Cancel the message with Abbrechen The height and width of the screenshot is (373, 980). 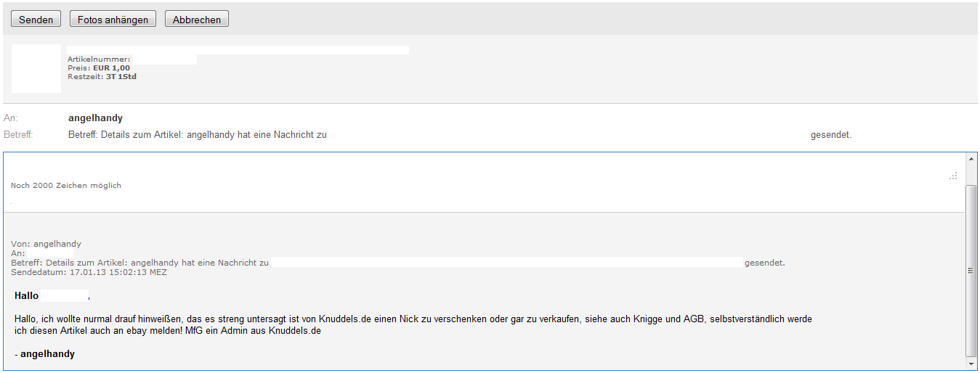point(197,20)
